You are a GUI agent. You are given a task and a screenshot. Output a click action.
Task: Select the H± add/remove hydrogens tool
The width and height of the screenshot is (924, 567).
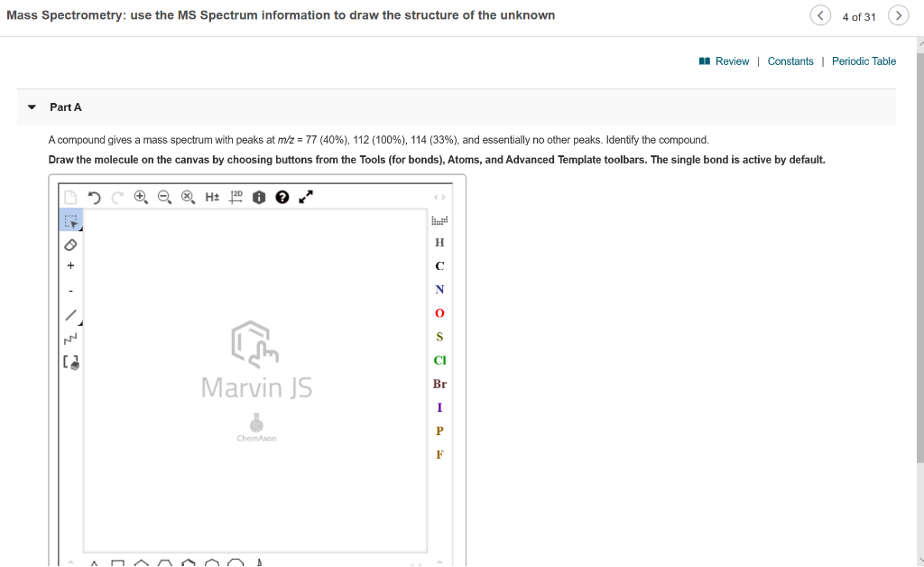tap(211, 196)
